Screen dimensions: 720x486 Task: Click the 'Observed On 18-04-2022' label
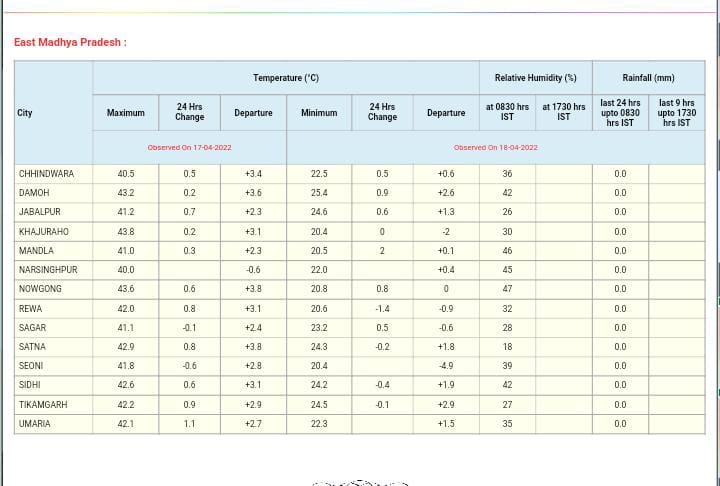[x=495, y=147]
